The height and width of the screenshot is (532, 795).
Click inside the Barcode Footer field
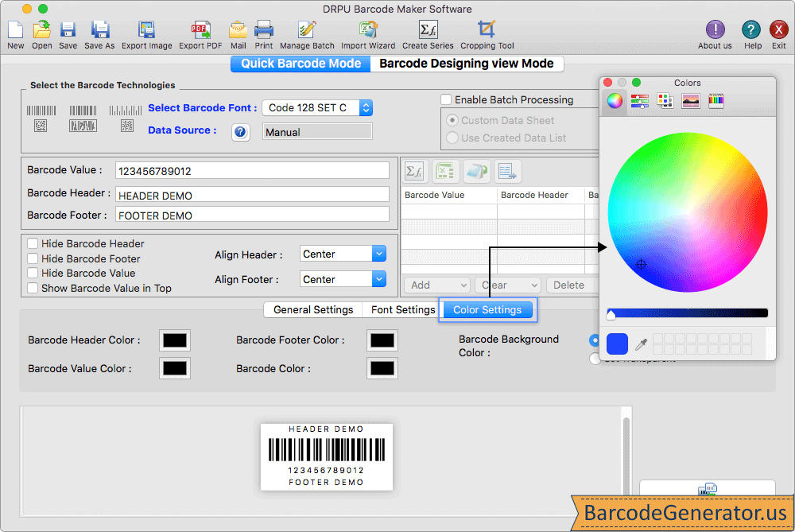pos(252,215)
